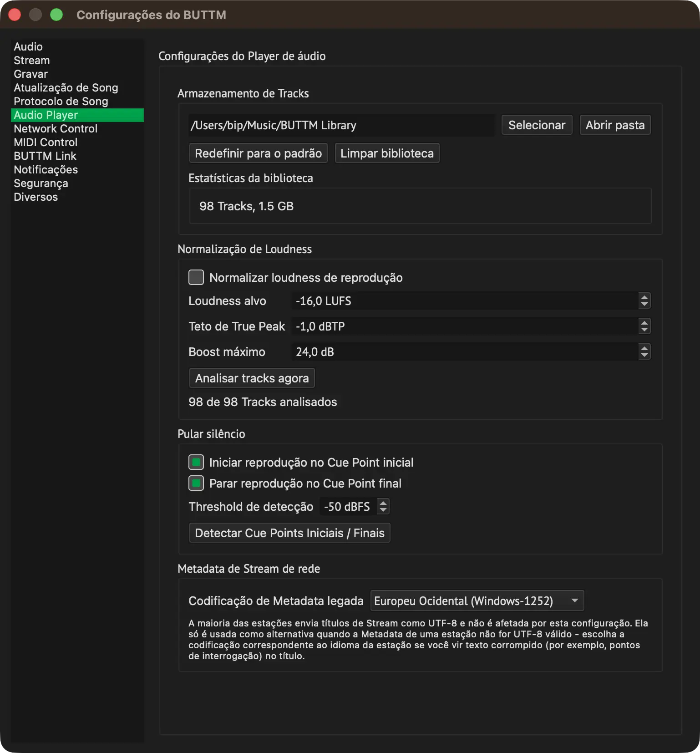Image resolution: width=700 pixels, height=753 pixels.
Task: Click the Teto de True Peak field
Action: (464, 326)
